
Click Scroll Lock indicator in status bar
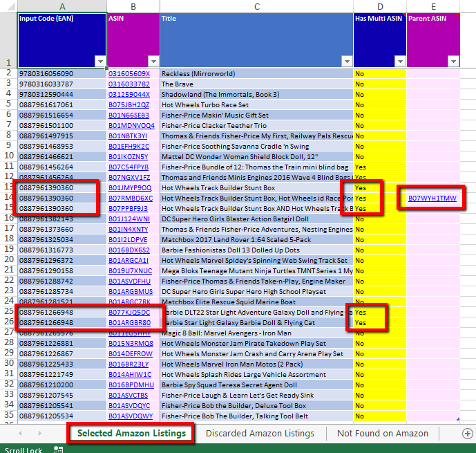click(23, 450)
